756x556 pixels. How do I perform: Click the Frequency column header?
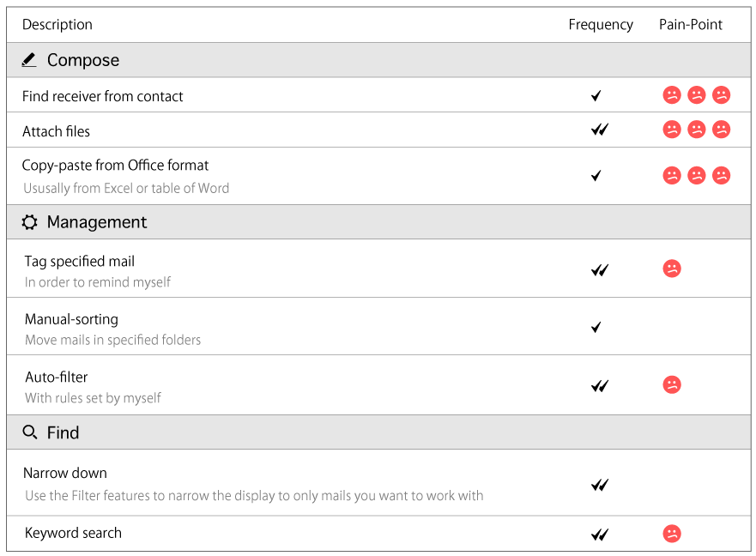coord(601,25)
